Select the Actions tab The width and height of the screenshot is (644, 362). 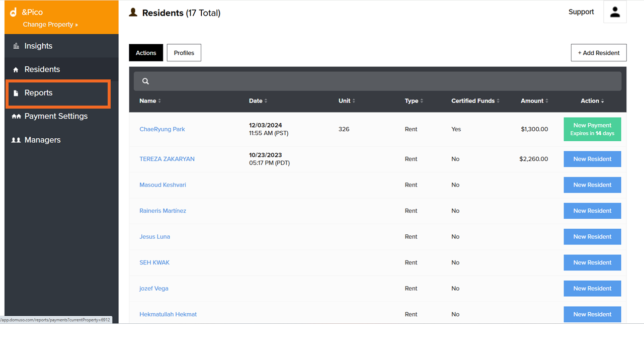pyautogui.click(x=146, y=53)
